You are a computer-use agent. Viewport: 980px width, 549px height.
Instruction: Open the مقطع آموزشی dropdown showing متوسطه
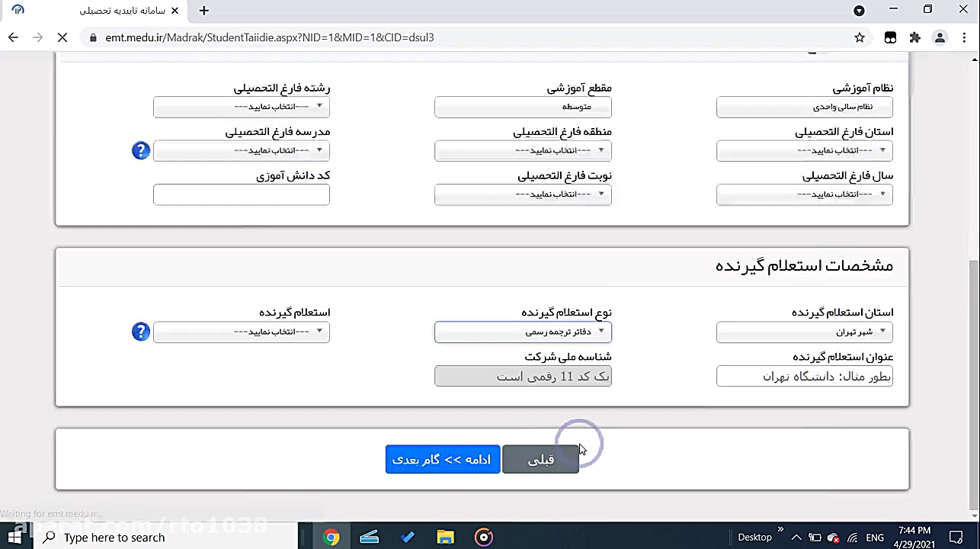523,107
